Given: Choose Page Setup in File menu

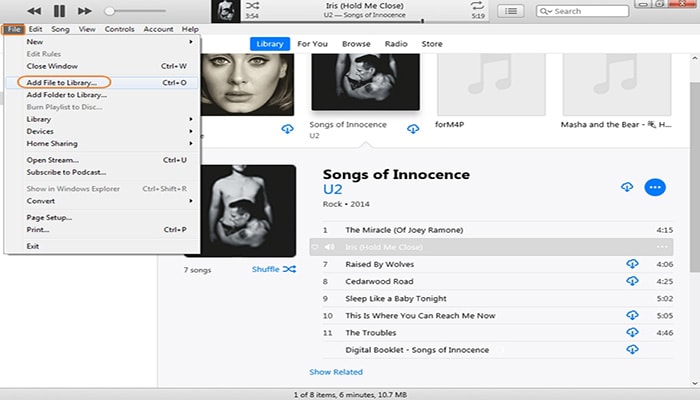Looking at the screenshot, I should pyautogui.click(x=102, y=217).
